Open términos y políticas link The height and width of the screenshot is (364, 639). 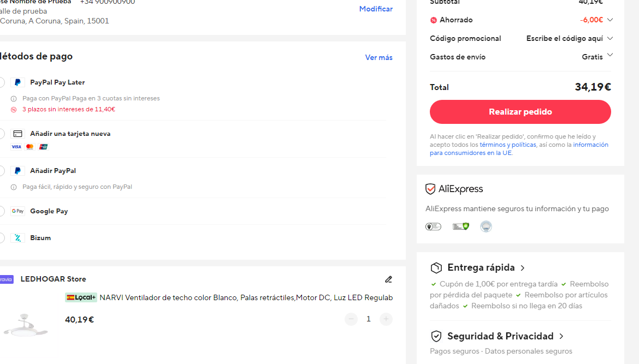pos(508,145)
